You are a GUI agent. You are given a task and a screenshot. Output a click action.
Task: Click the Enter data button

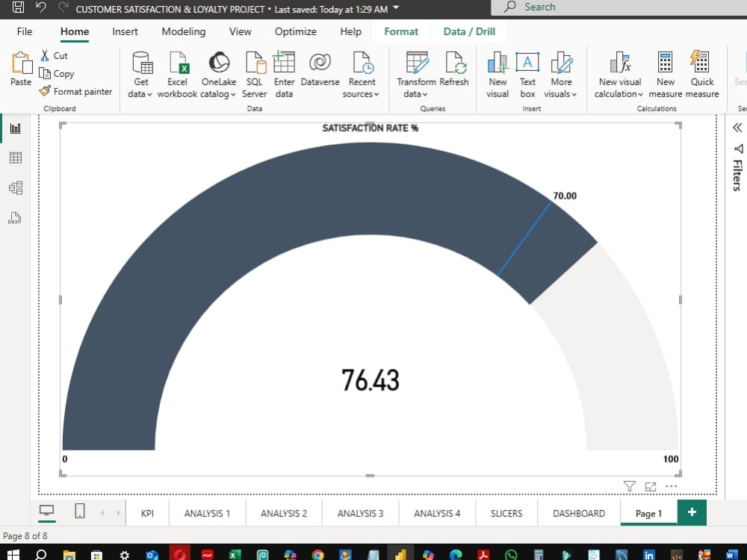pos(284,74)
